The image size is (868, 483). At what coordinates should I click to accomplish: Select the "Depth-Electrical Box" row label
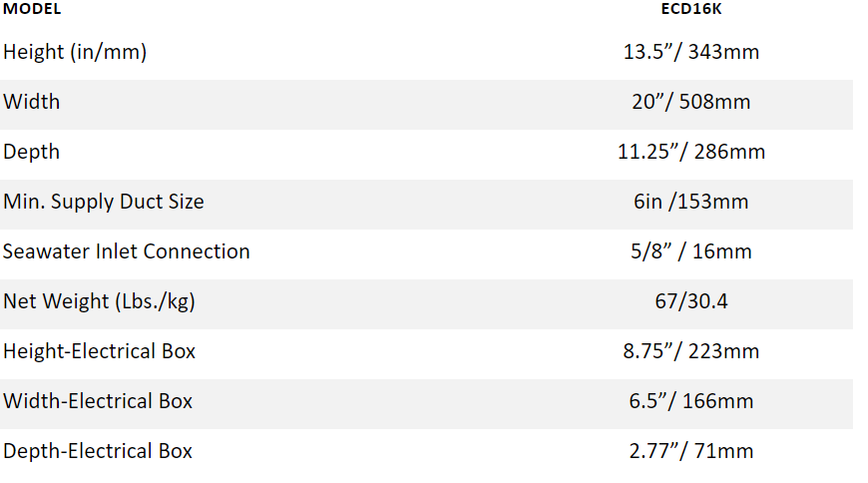98,451
